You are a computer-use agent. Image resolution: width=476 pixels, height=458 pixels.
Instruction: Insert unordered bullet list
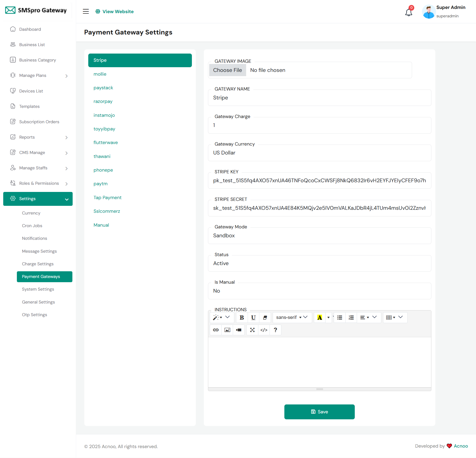[340, 317]
